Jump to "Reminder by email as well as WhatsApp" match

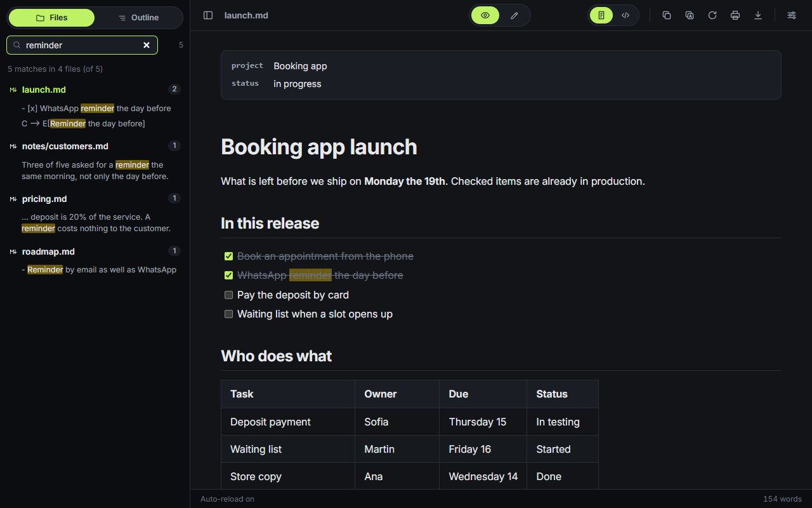99,270
